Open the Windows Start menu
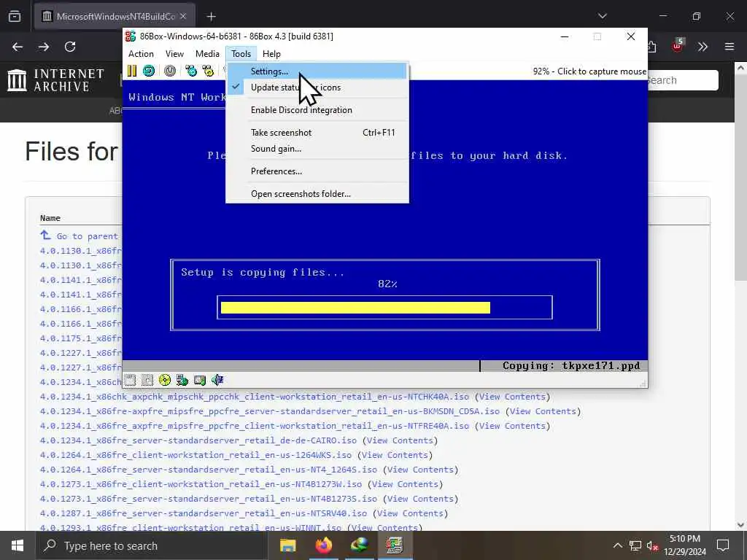The width and height of the screenshot is (747, 560). pos(18,545)
